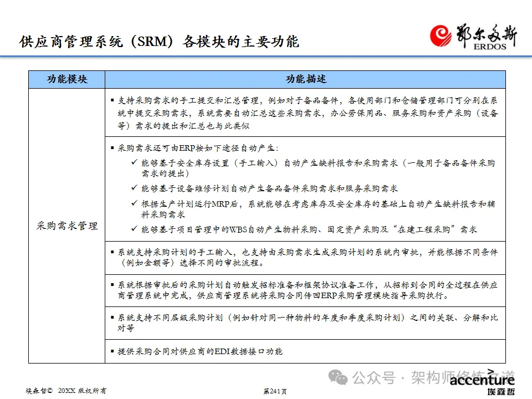This screenshot has height=399, width=532.
Task: Select the slide title about SRM modules
Action: (x=159, y=42)
